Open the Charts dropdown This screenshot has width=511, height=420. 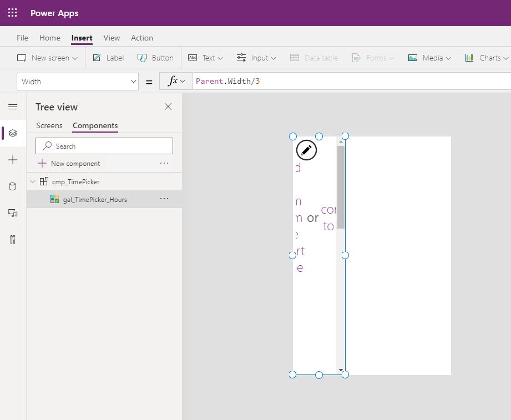(487, 58)
